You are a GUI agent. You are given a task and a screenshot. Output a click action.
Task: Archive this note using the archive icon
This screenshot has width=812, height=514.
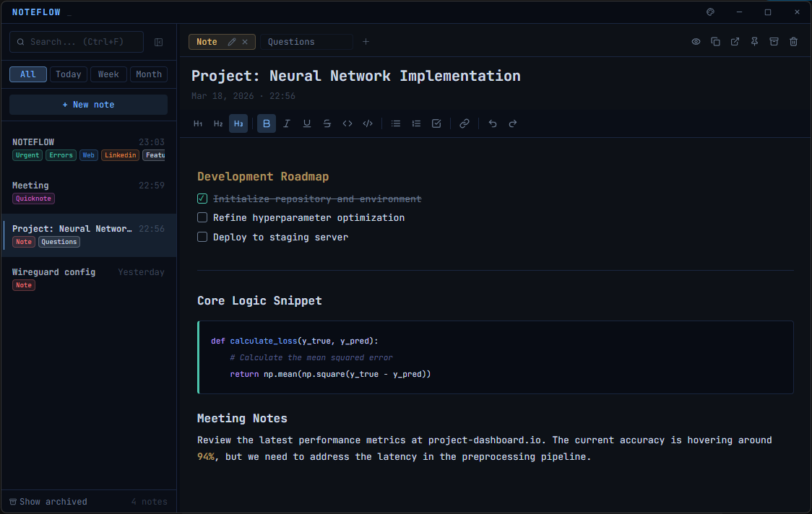tap(774, 42)
